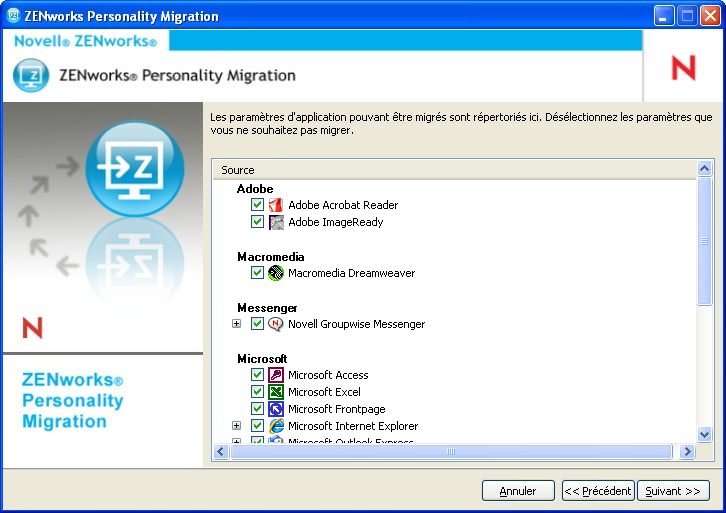Close the ZENworks Personality Migration window
726x513 pixels.
pos(710,16)
